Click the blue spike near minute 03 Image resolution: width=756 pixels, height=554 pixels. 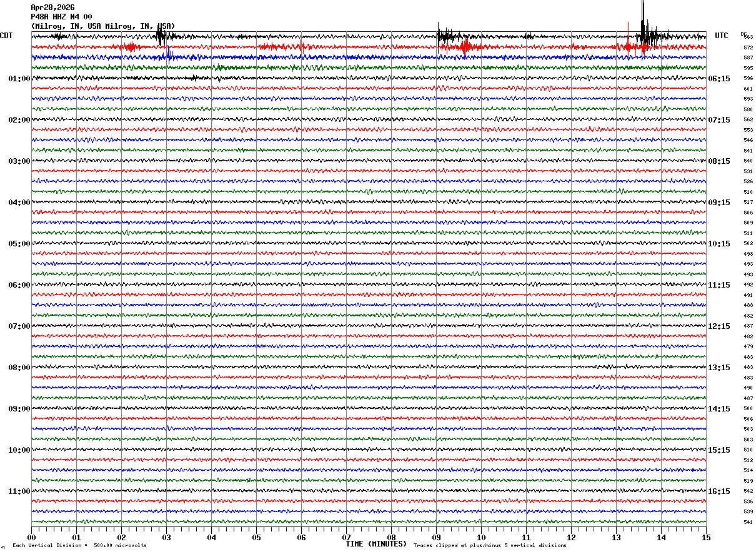(x=168, y=55)
